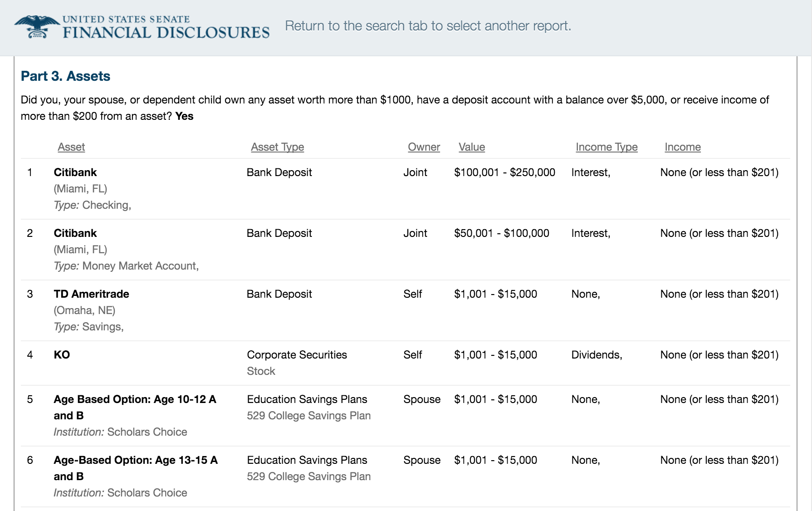
Task: Select the TD Ameritrade asset name
Action: click(x=91, y=294)
